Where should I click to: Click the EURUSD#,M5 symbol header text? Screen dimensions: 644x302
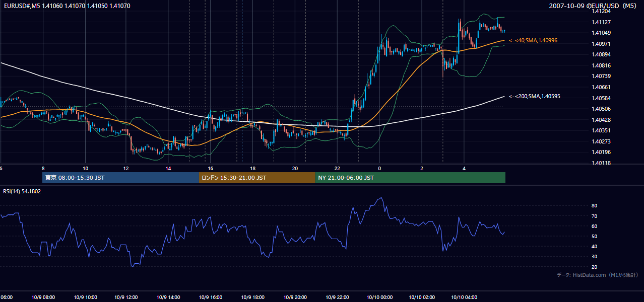coord(67,6)
